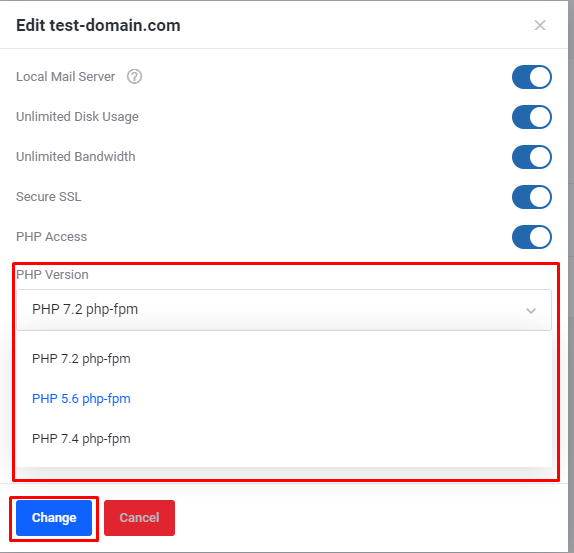
Task: Disable the Unlimited Disk Usage switch
Action: [532, 117]
